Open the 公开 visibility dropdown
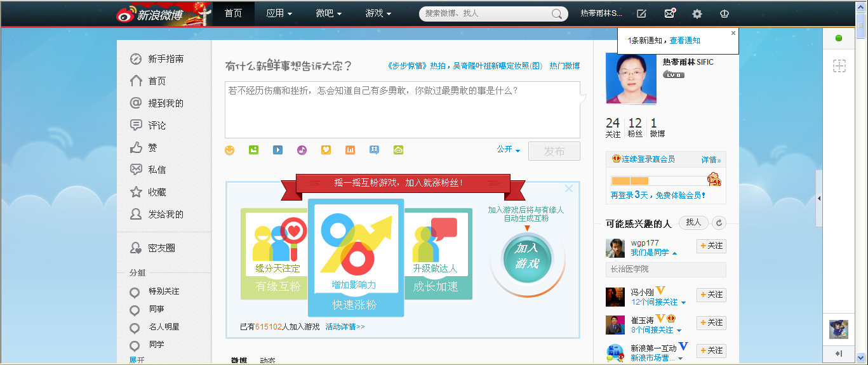 tap(508, 150)
